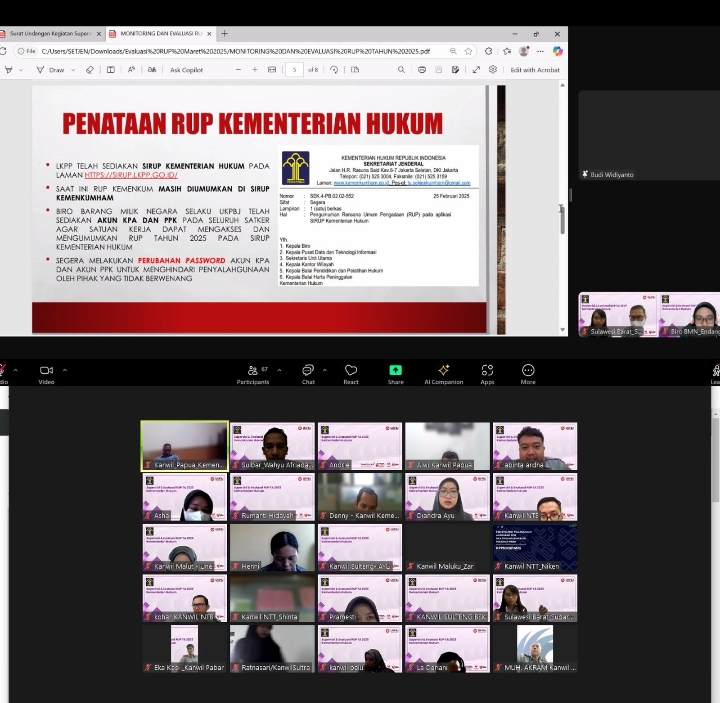Click the PDF page number field

click(x=294, y=70)
